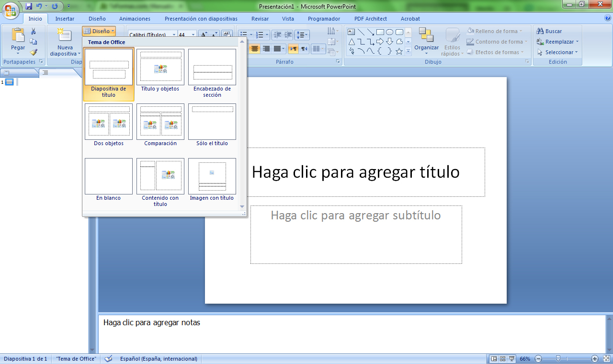
Task: Toggle center text alignment
Action: tap(255, 49)
